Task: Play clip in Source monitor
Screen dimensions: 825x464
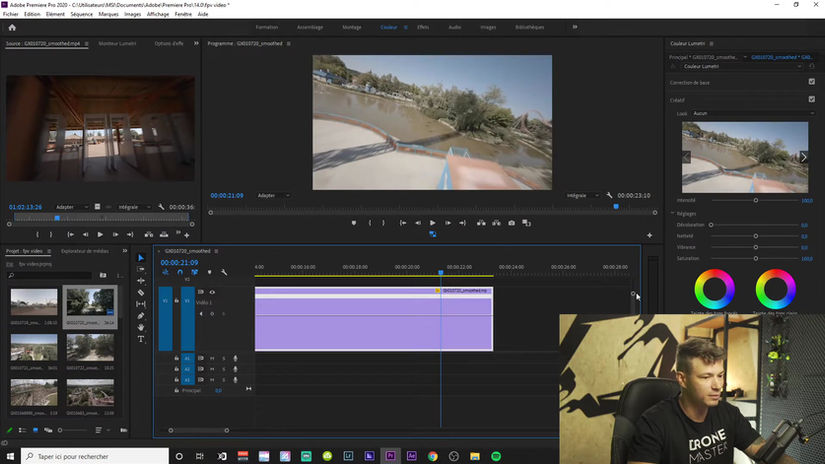Action: pyautogui.click(x=100, y=235)
